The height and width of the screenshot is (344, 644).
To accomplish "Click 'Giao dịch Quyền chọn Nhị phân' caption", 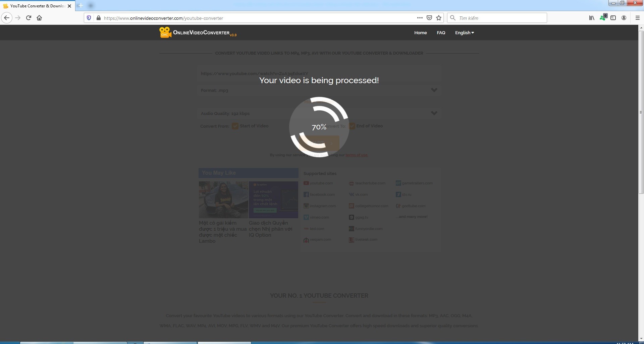I will pyautogui.click(x=271, y=229).
